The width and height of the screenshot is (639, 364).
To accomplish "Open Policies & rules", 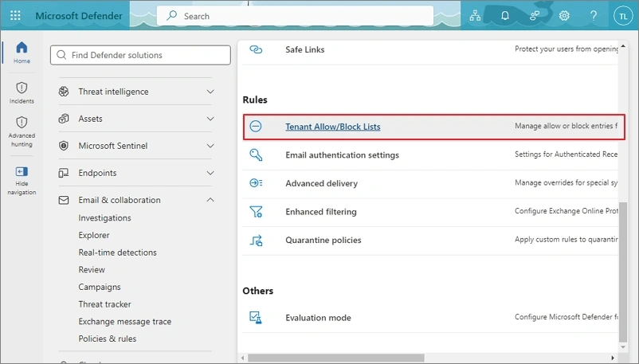I will coord(108,339).
